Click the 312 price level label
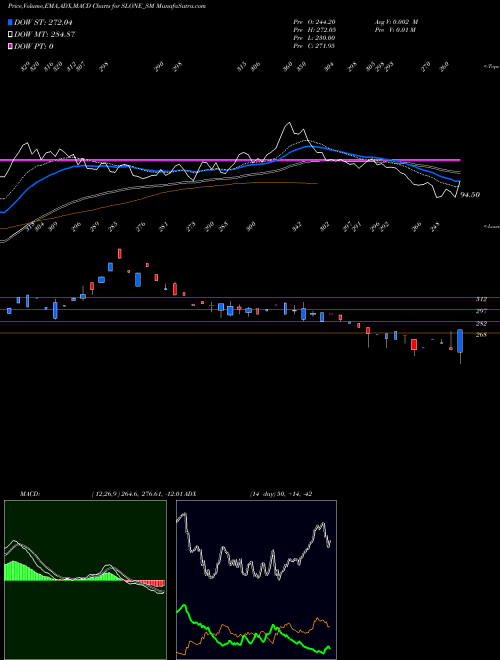The width and height of the screenshot is (500, 660). 481,299
